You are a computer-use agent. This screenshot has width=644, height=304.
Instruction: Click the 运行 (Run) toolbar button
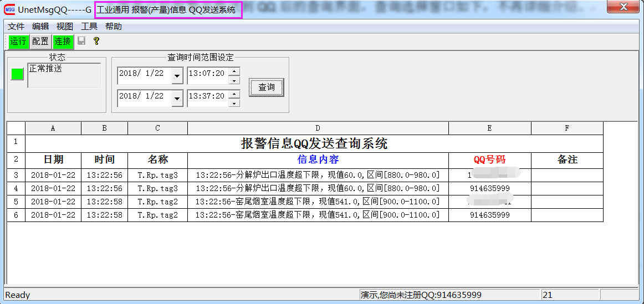pyautogui.click(x=18, y=41)
